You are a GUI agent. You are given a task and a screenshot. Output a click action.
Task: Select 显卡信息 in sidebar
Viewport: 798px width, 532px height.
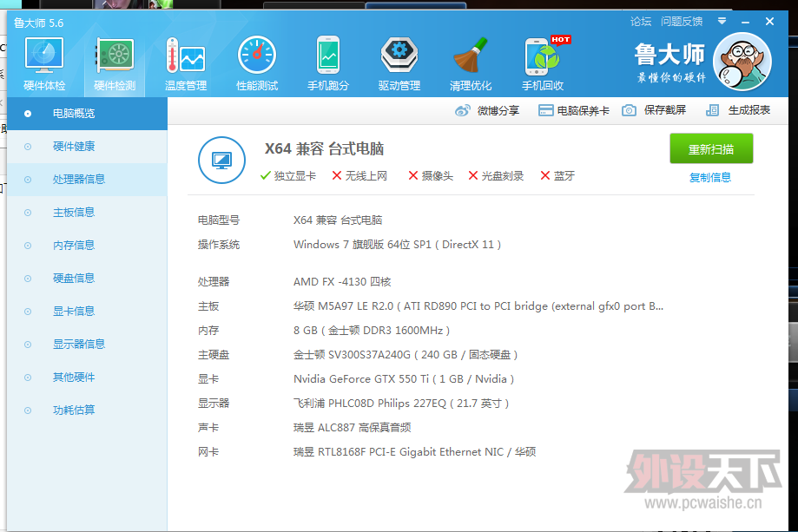point(87,312)
